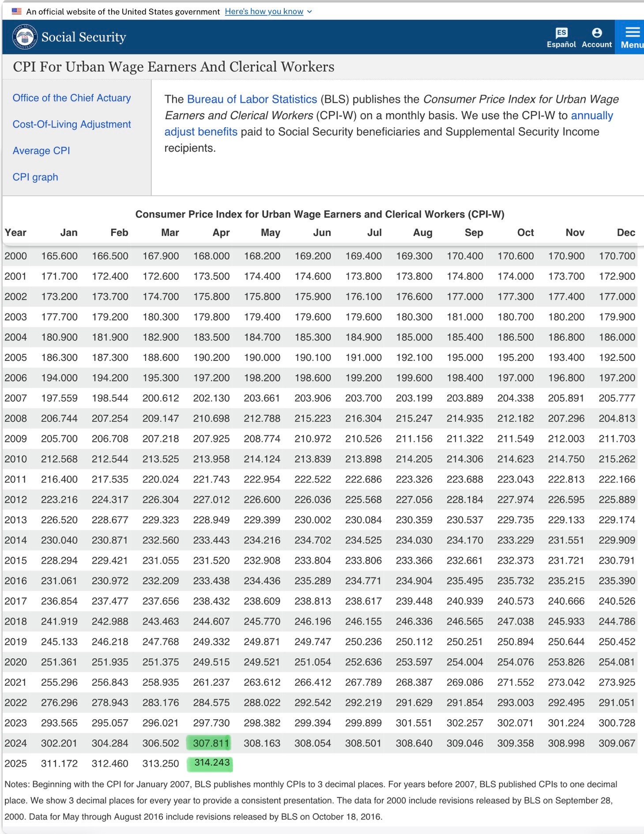Image resolution: width=644 pixels, height=834 pixels.
Task: Click the US flag icon in the banner
Action: click(x=17, y=11)
